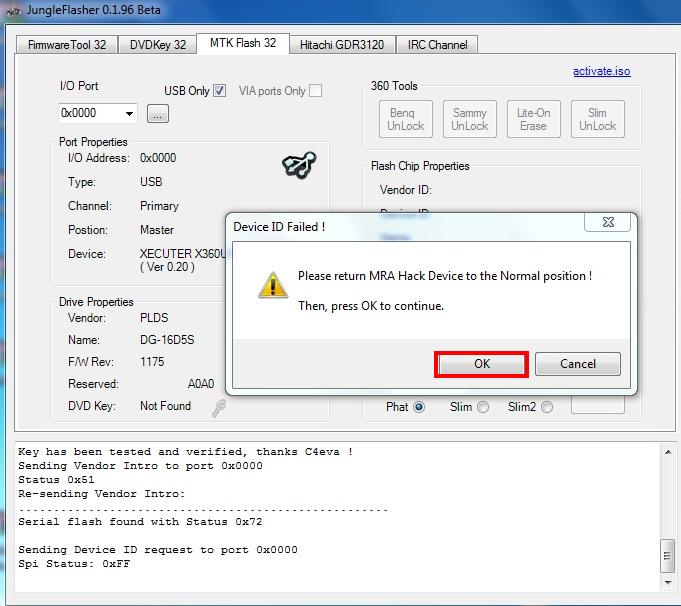Switch to the DVDKey 32 tab
Viewport: 681px width, 606px height.
158,45
